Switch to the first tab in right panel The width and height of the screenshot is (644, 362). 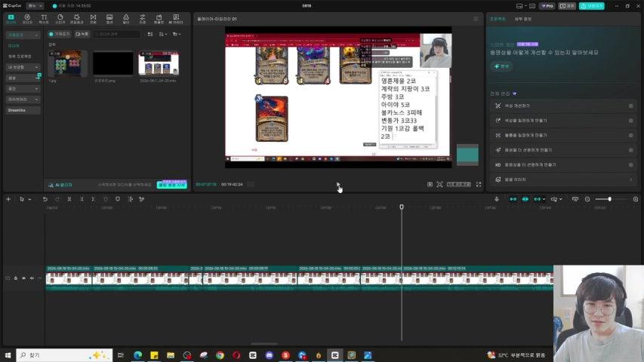[x=498, y=19]
